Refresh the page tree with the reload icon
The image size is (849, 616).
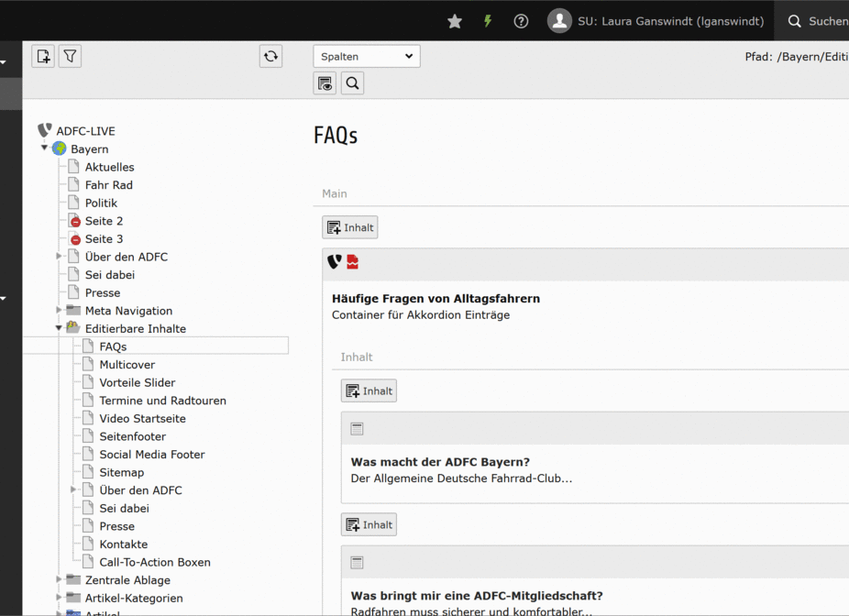coord(270,56)
